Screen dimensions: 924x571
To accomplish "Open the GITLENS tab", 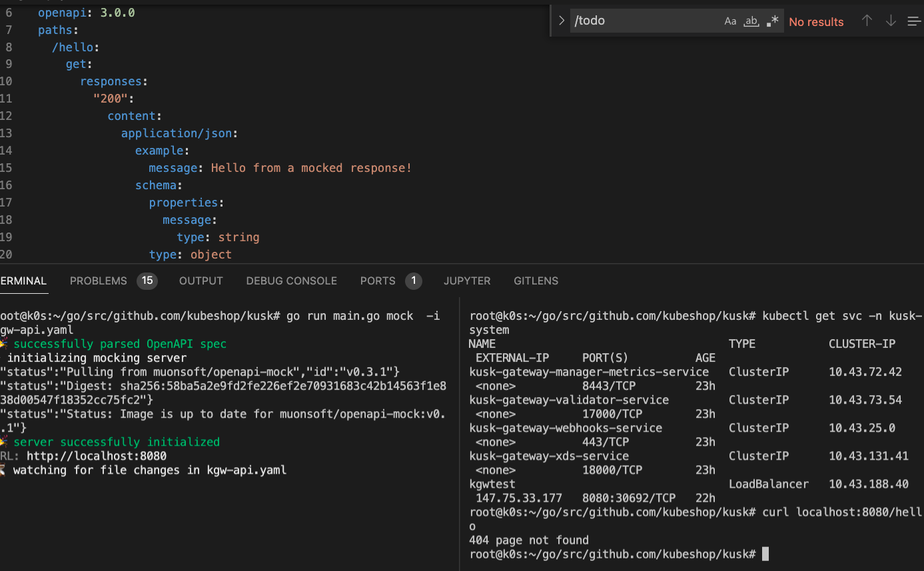I will [536, 281].
